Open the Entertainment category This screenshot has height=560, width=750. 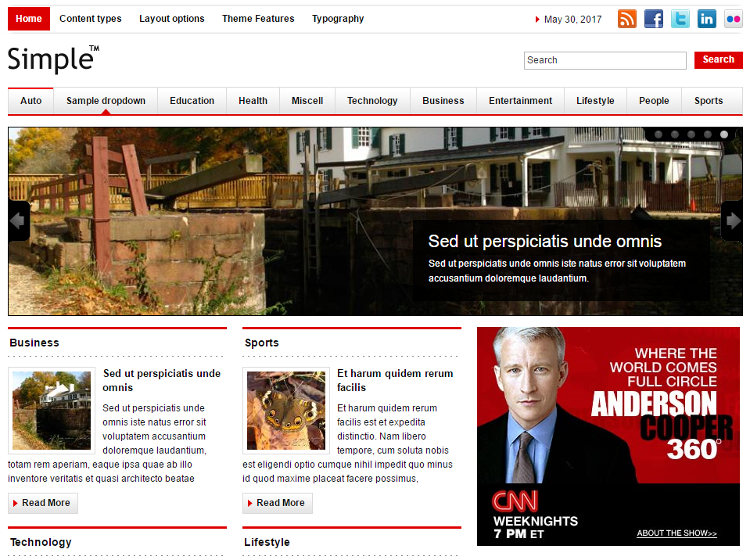point(520,101)
